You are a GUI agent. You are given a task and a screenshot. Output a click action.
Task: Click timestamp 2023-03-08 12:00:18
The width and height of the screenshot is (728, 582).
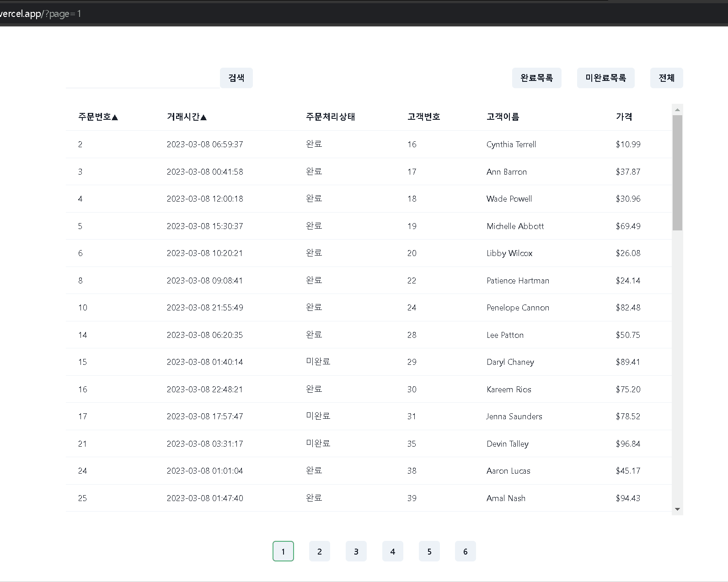[205, 199]
